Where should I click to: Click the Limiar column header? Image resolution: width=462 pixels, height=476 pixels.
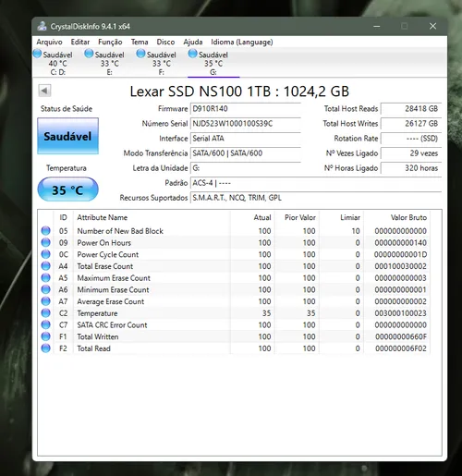coord(342,217)
